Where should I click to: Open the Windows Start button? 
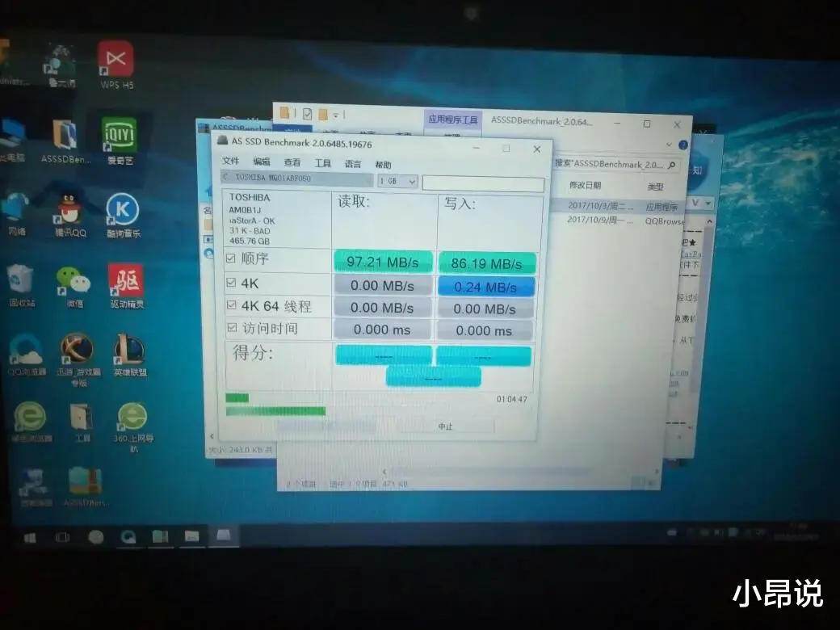[30, 537]
